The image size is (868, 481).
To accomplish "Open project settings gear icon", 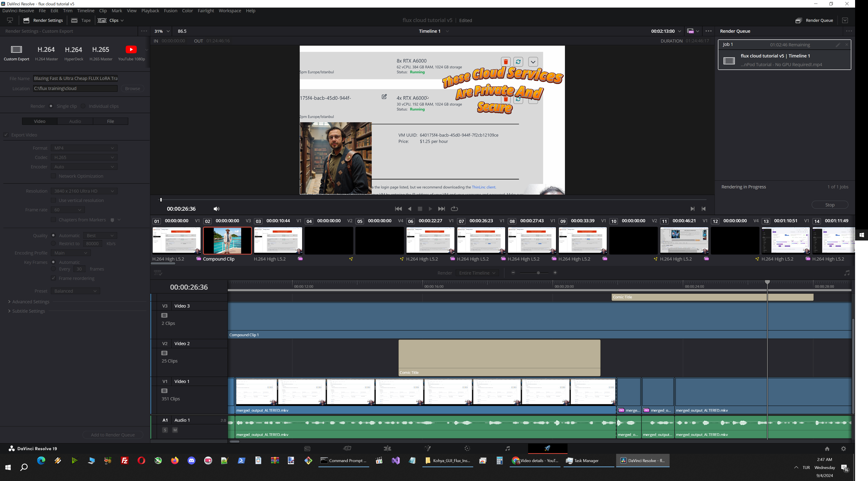I will [844, 449].
